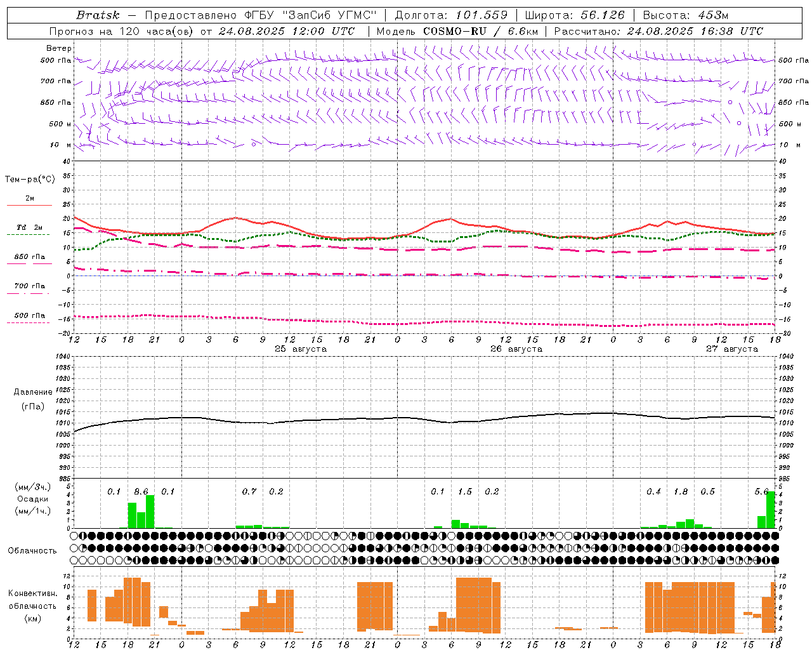Click the '700 гПа' temperature legend entry
This screenshot has height=650, width=812.
tap(29, 286)
